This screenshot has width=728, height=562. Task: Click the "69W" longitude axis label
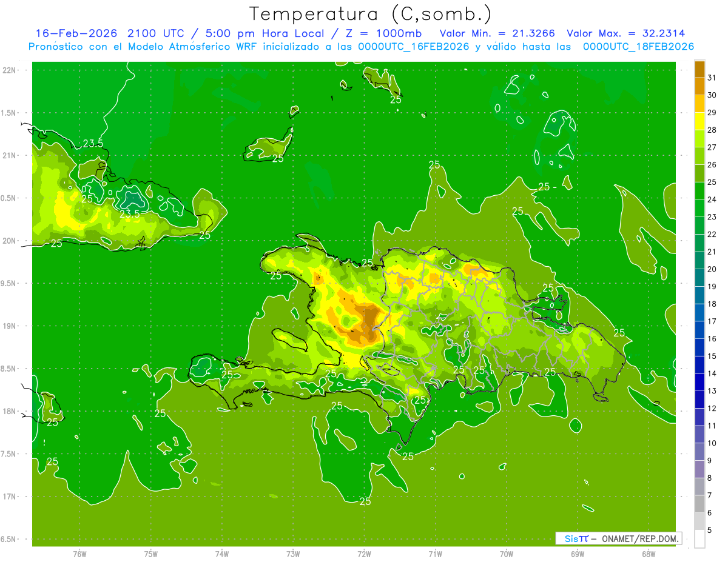point(578,554)
